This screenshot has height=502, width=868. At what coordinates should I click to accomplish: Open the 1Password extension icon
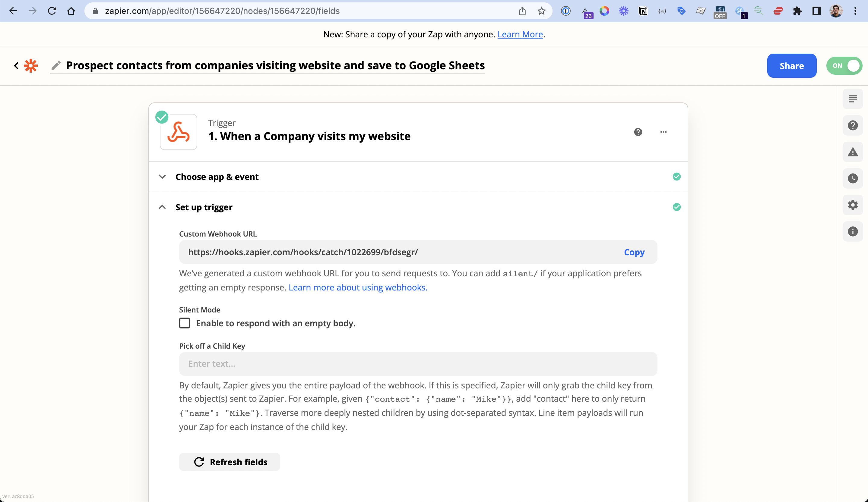click(x=565, y=11)
